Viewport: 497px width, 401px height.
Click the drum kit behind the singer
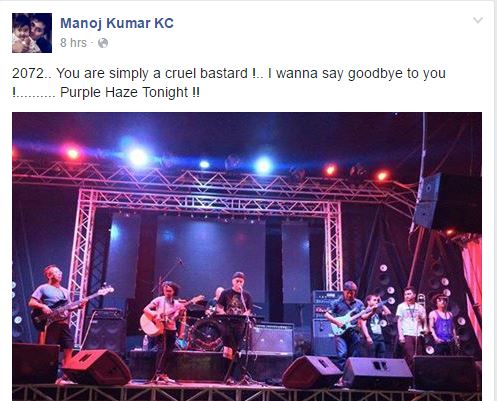[204, 328]
